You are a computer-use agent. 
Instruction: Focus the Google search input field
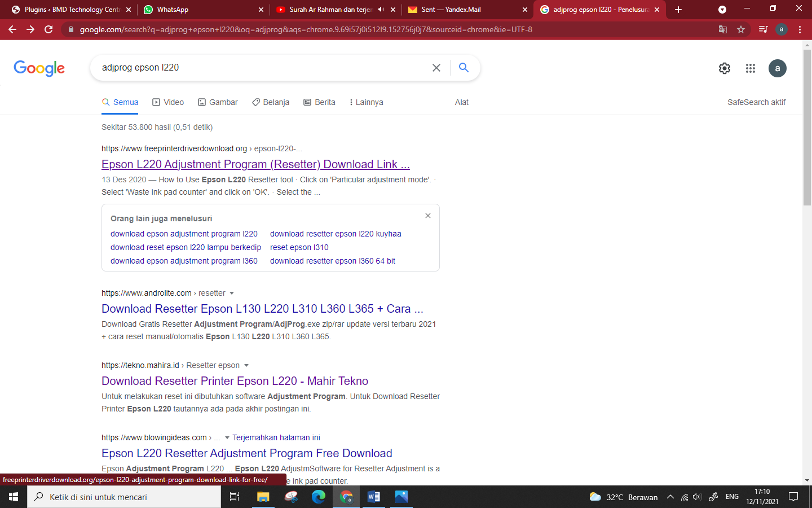click(262, 68)
